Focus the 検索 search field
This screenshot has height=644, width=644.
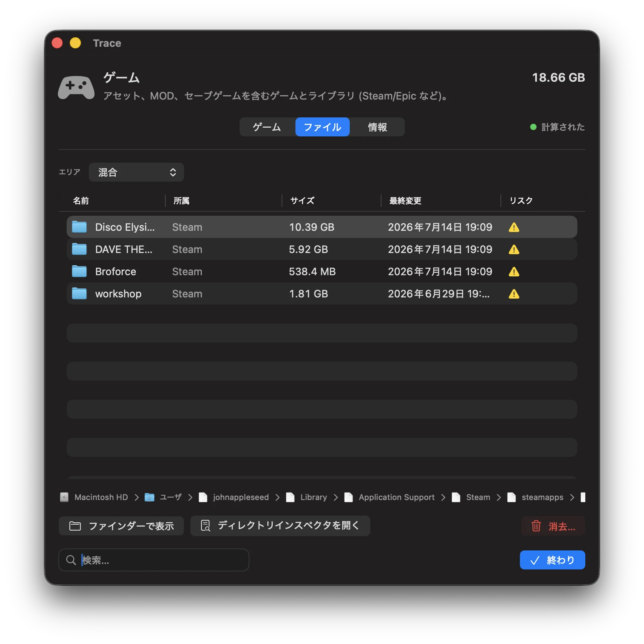coord(154,560)
